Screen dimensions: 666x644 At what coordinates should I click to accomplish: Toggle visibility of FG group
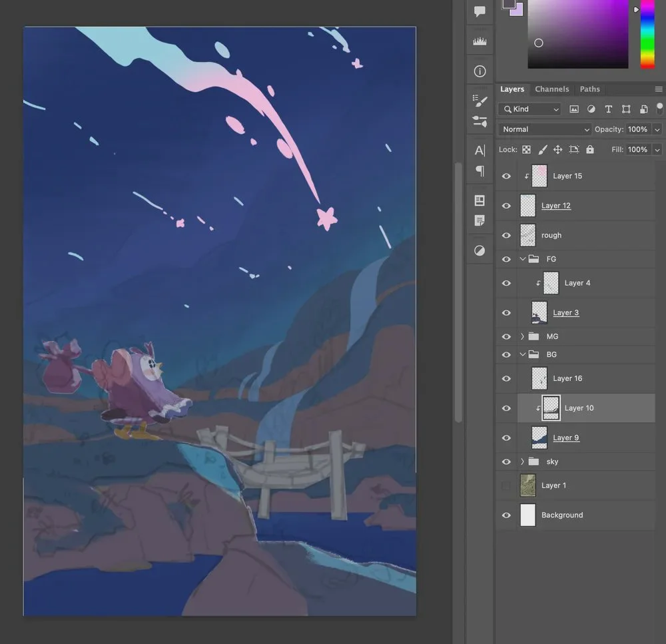pyautogui.click(x=506, y=259)
